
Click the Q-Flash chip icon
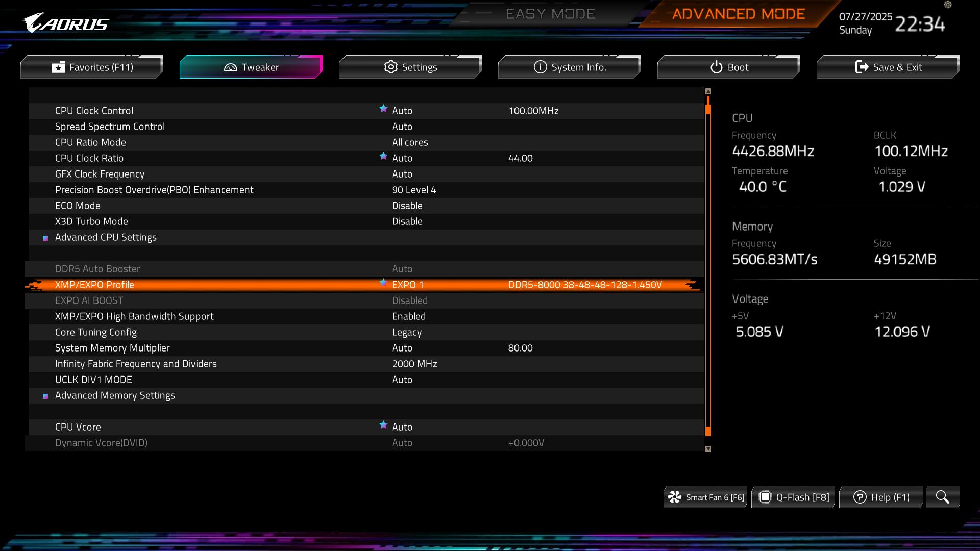(x=765, y=497)
